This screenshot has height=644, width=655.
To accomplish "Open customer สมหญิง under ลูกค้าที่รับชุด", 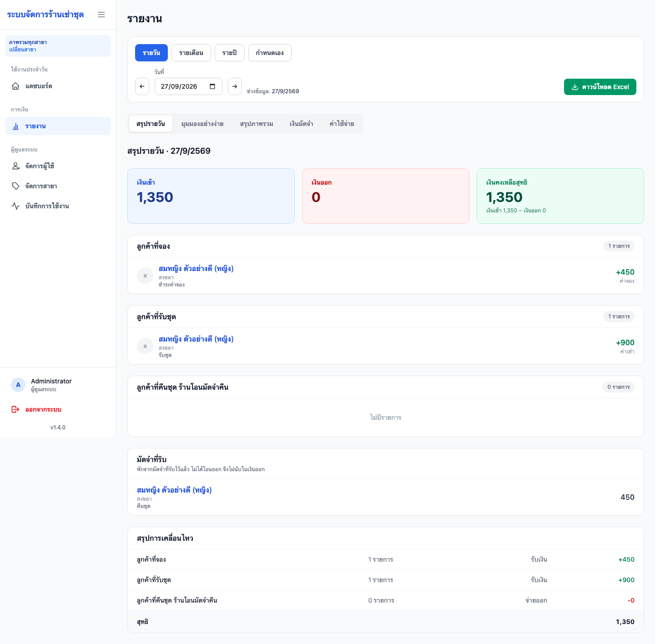I will click(x=196, y=339).
